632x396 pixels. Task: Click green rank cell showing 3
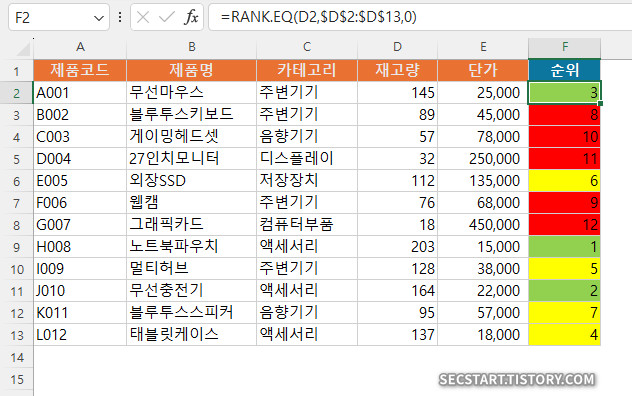click(x=565, y=93)
